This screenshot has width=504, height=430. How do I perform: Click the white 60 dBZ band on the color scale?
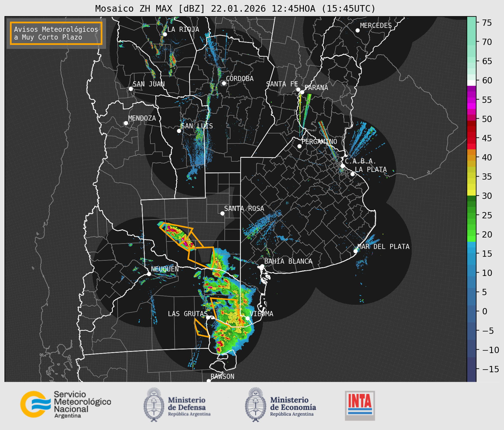click(471, 82)
